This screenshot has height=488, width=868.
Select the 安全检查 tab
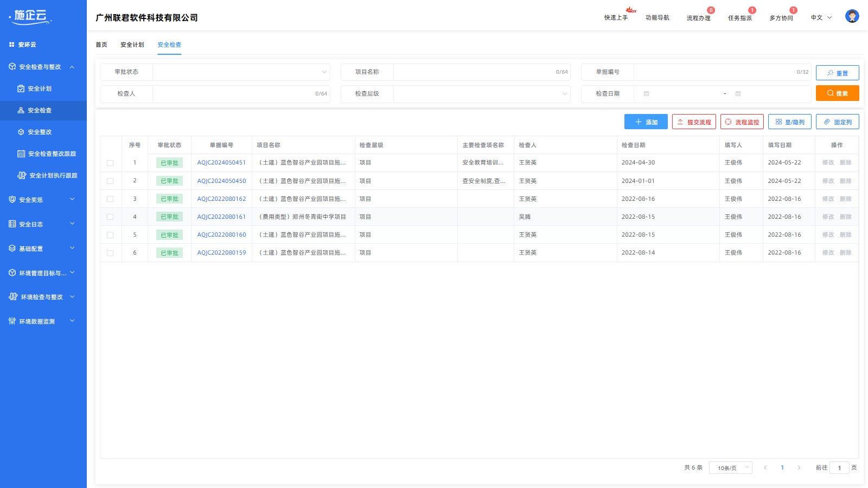[169, 45]
